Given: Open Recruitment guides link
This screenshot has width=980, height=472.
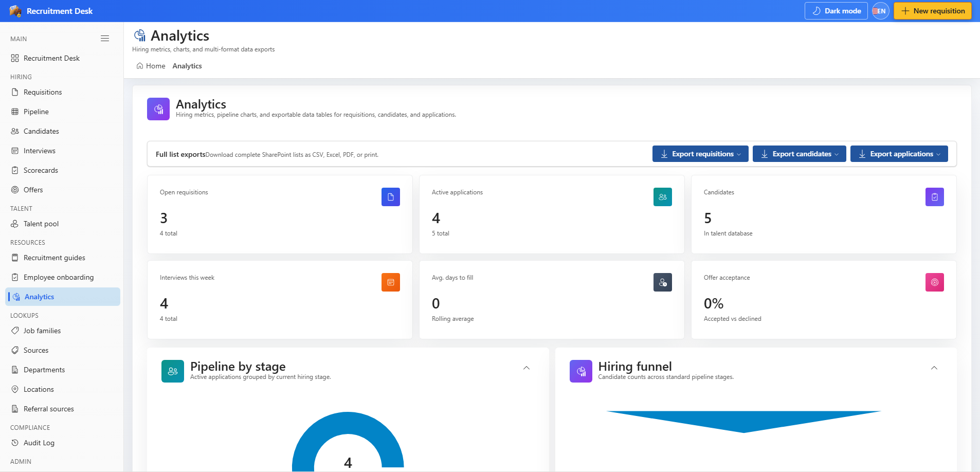Looking at the screenshot, I should pos(63,258).
